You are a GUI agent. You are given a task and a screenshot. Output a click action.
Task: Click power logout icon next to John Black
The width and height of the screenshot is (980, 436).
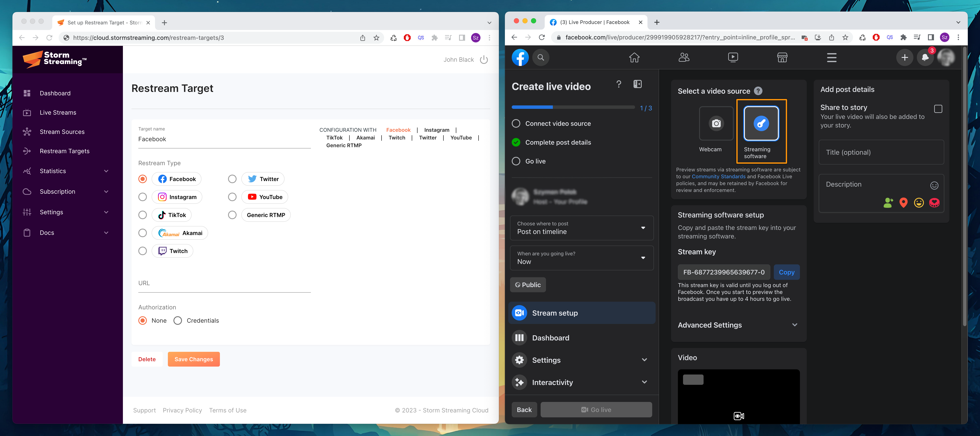pos(484,60)
